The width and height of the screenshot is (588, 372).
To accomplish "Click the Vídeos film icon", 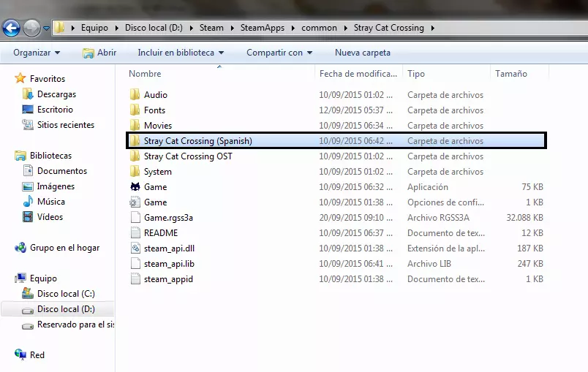I will click(27, 216).
